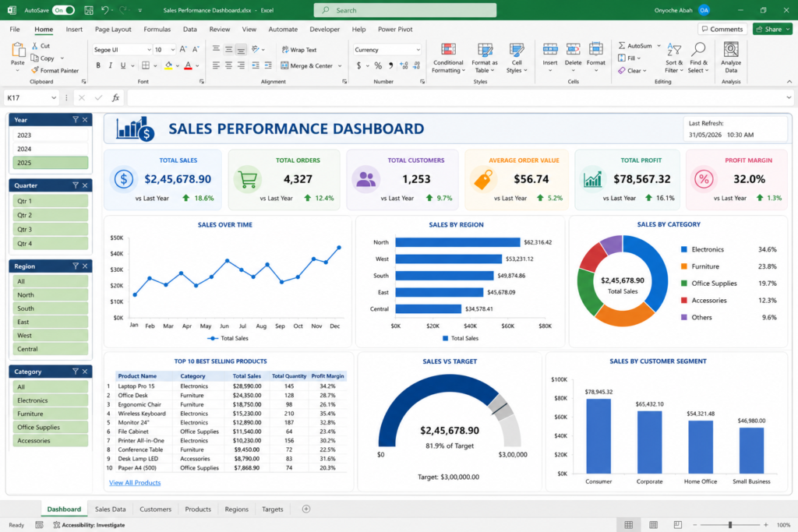Switch to Page Break Preview view
The image size is (798, 532).
tap(677, 525)
